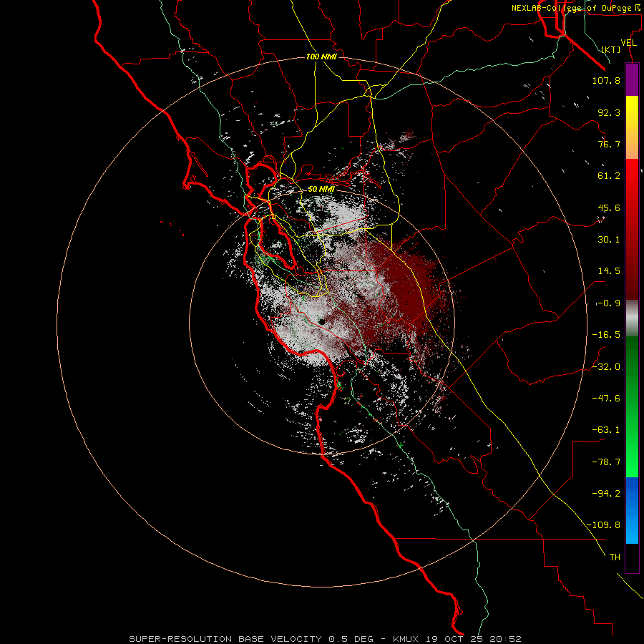Viewport: 644px width, 644px height.
Task: Select the -32.0 legend value
Action: [x=606, y=367]
